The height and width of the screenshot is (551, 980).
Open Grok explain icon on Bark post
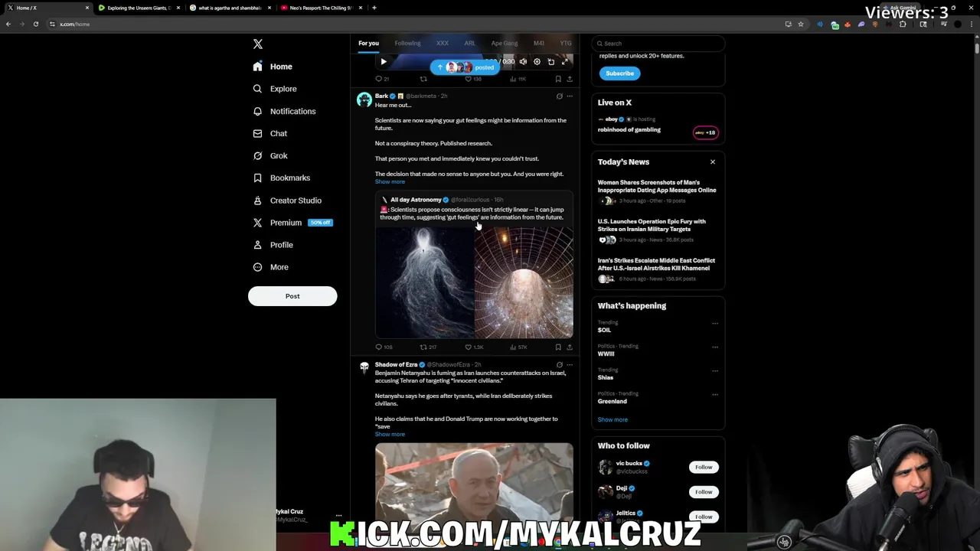pyautogui.click(x=559, y=96)
